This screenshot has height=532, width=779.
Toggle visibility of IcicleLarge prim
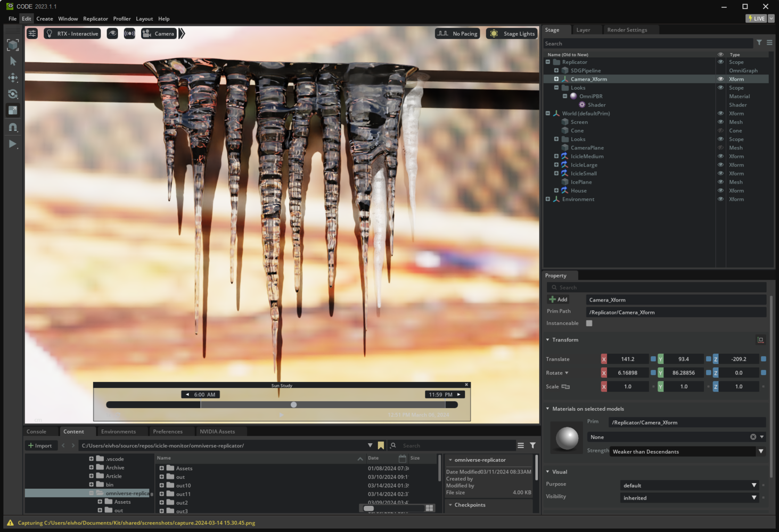720,165
